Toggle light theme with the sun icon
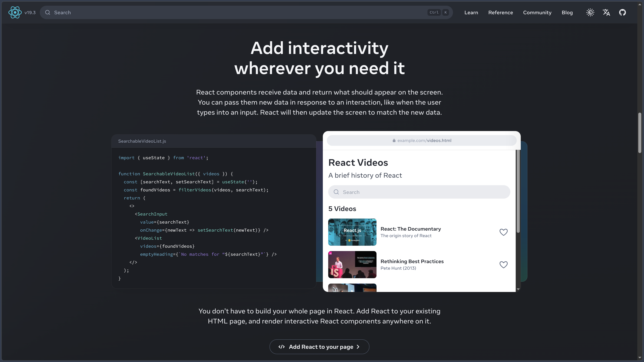The height and width of the screenshot is (362, 644). tap(590, 13)
